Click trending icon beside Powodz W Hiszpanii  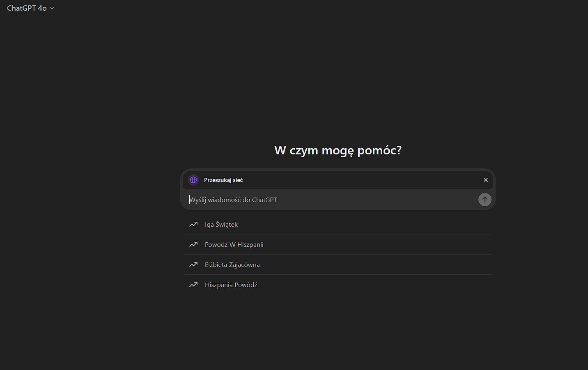tap(193, 244)
